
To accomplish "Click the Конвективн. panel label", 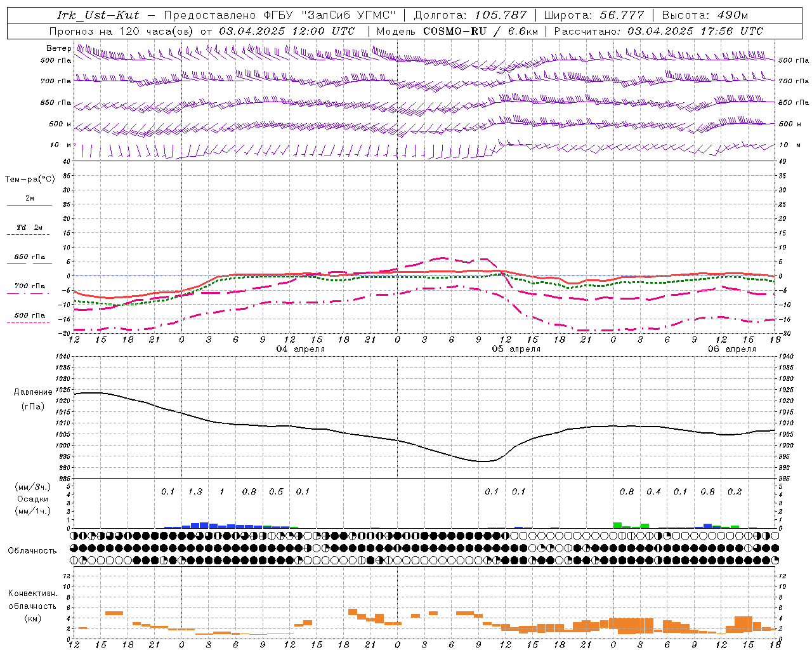I will [x=33, y=594].
